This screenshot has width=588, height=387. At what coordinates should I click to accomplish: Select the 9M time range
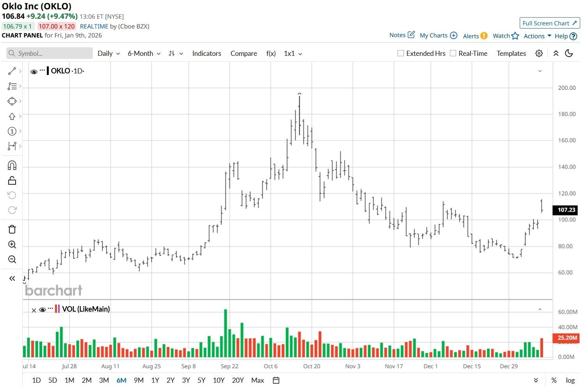(139, 380)
